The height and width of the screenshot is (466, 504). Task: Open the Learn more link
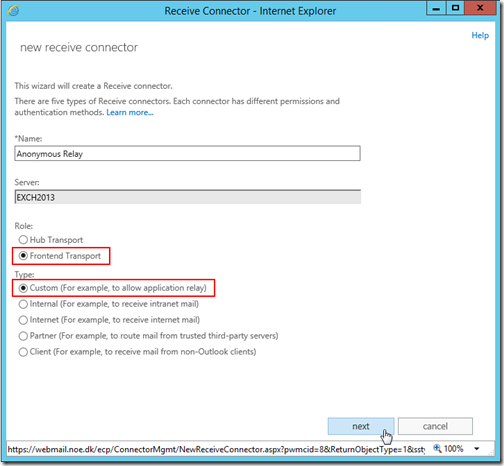[x=130, y=113]
